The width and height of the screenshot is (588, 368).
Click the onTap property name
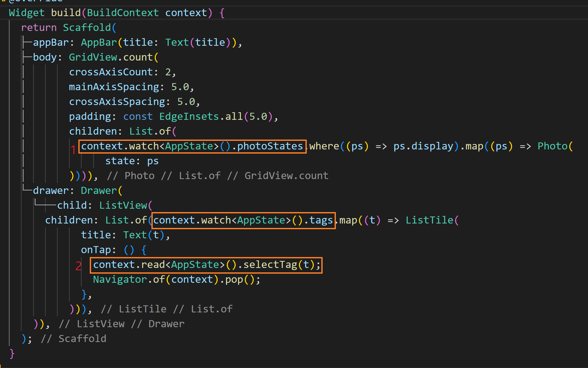coord(95,250)
